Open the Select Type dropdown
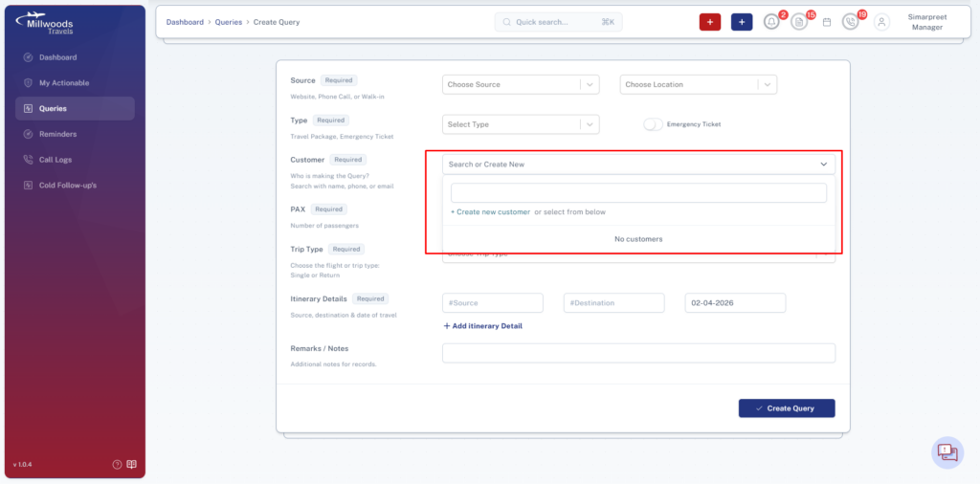 521,124
